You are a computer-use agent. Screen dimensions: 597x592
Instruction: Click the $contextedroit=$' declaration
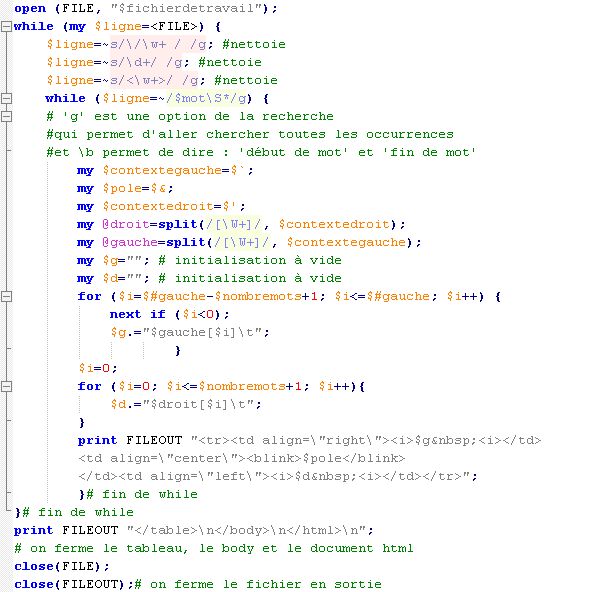(161, 206)
